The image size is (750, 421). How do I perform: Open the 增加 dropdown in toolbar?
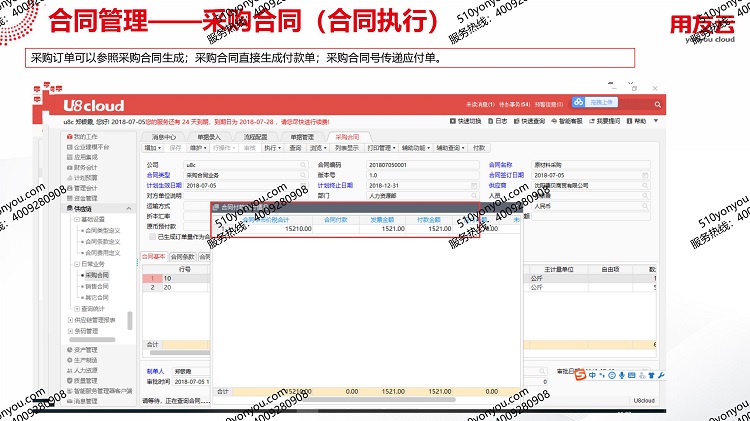152,147
